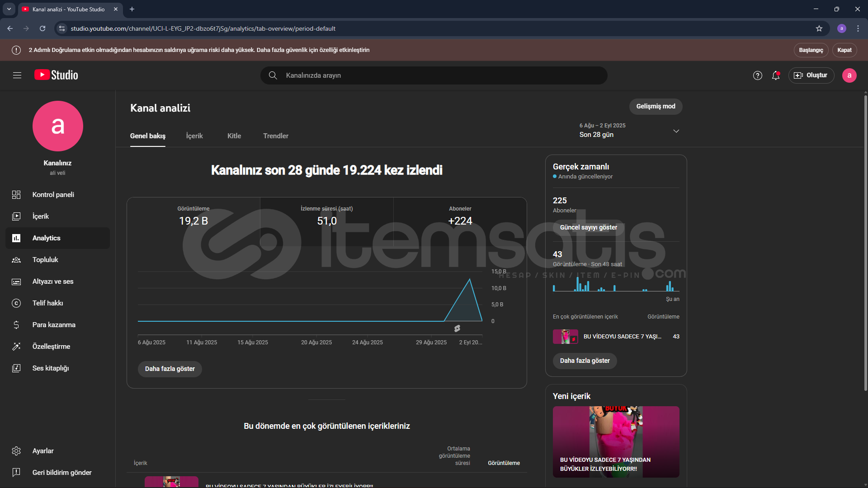Click the browser address bar URL

203,28
